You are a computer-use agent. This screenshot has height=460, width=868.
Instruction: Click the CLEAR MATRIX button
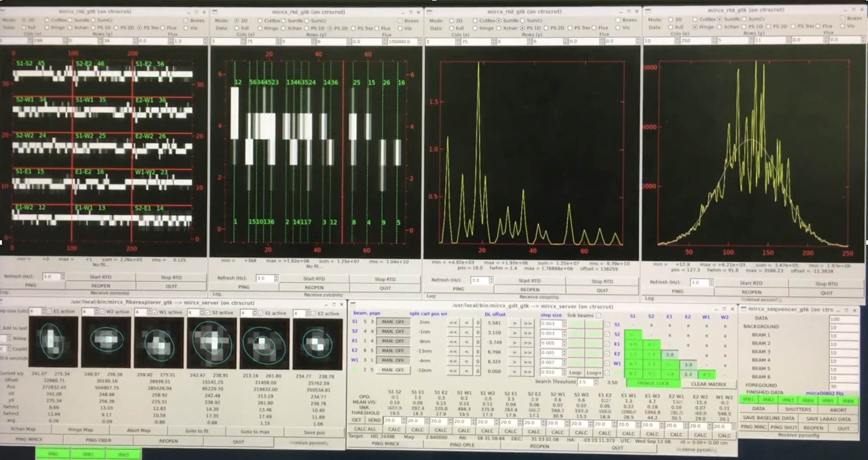coord(709,384)
